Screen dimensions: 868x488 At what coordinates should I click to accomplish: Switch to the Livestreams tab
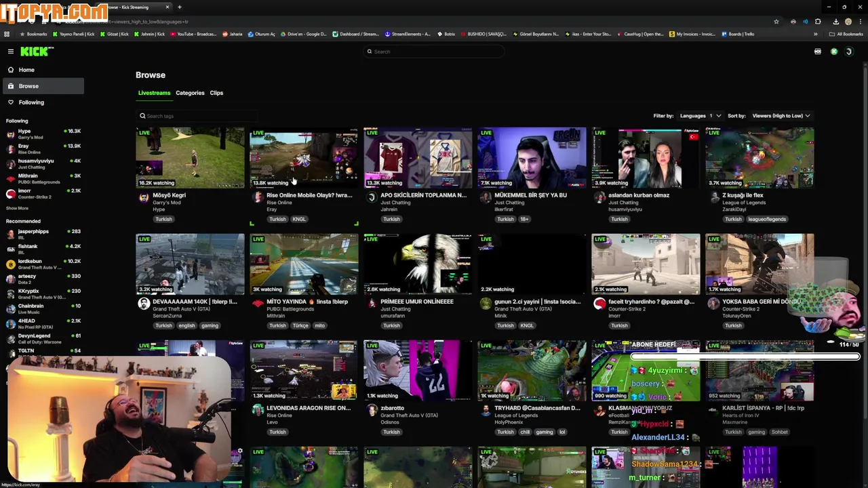pos(154,93)
